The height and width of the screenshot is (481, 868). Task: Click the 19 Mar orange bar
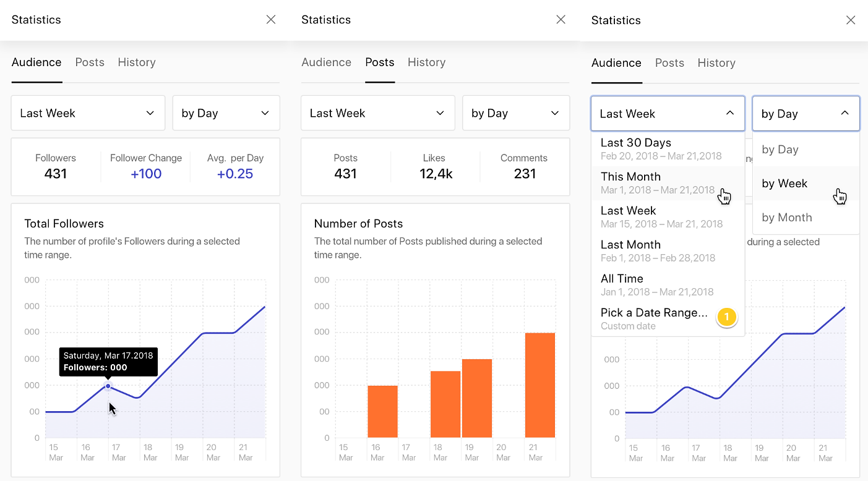[x=477, y=399]
